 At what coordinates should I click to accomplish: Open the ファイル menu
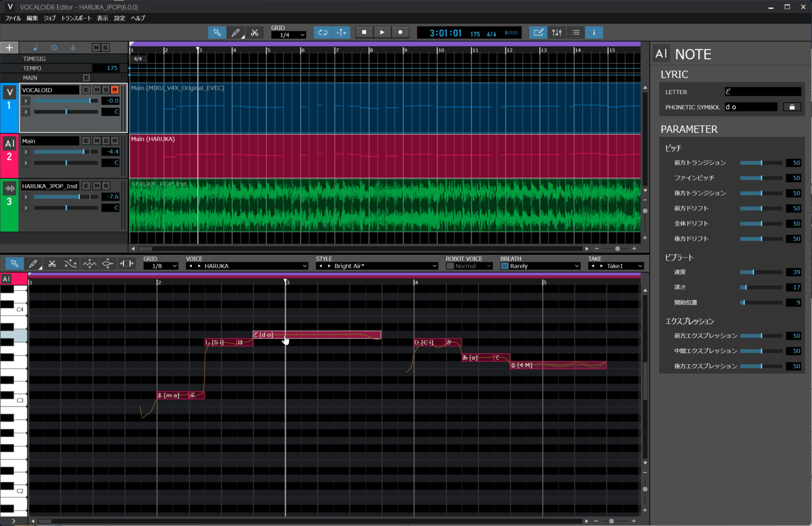[13, 18]
